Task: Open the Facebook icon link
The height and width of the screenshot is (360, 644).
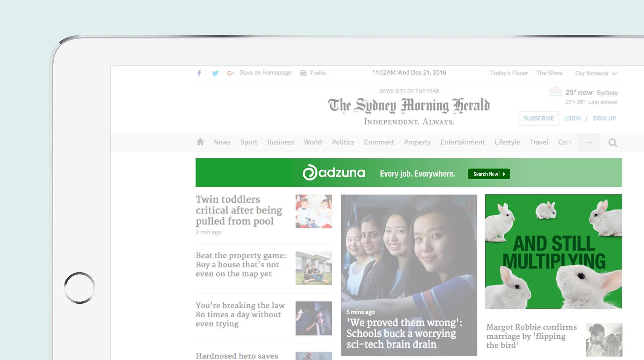Action: (x=199, y=73)
